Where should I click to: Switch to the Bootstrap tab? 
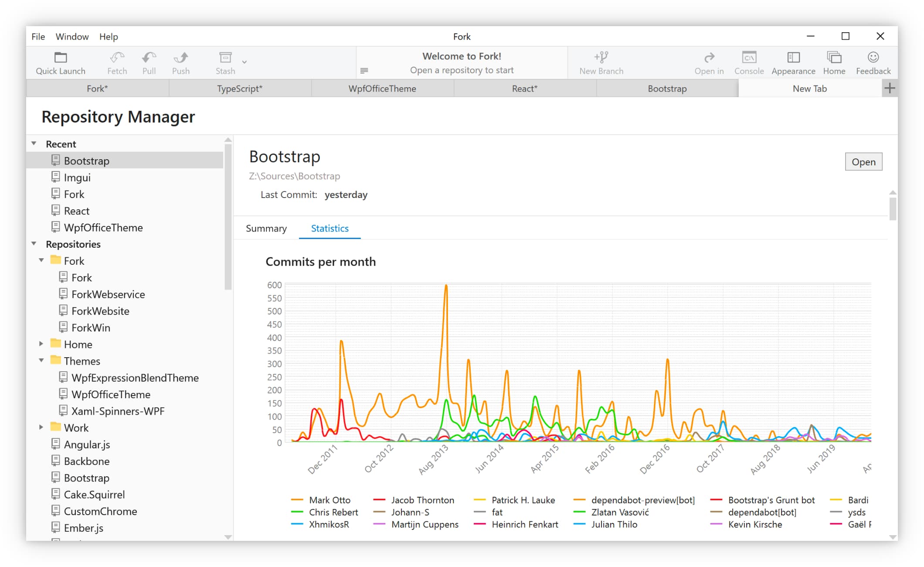coord(667,89)
